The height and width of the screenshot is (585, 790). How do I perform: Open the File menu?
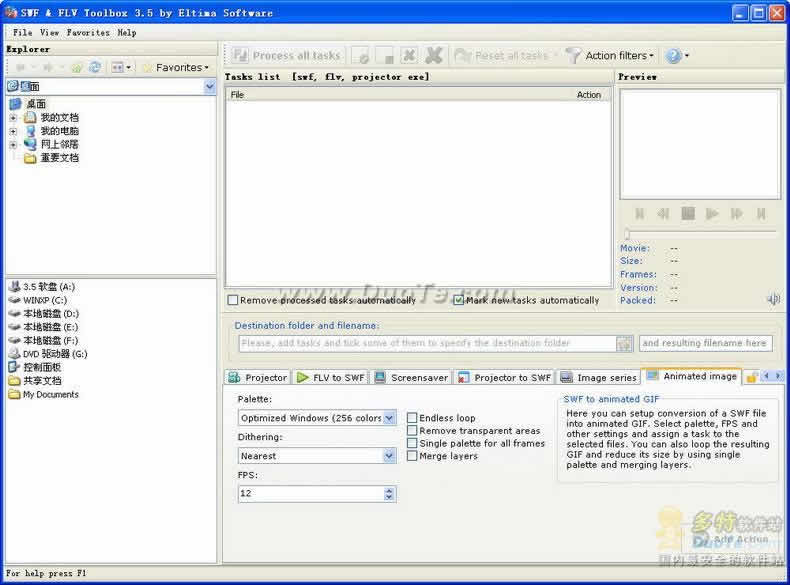tap(22, 32)
